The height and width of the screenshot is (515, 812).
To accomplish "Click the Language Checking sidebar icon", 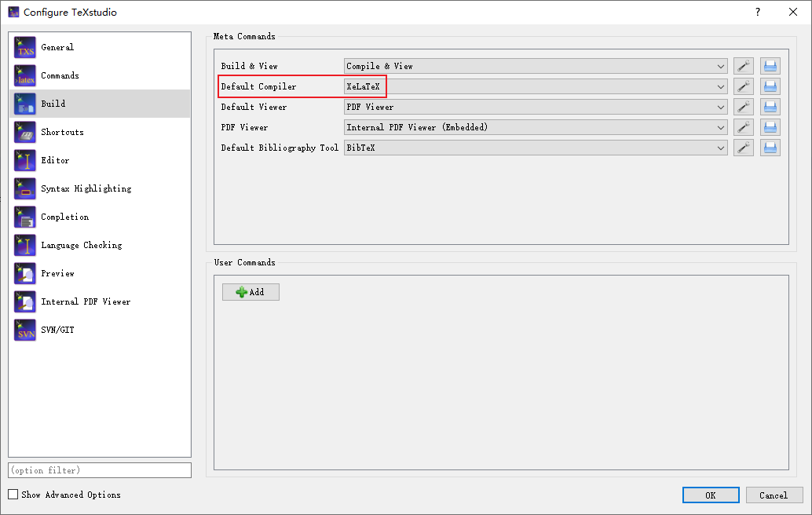I will tap(25, 246).
